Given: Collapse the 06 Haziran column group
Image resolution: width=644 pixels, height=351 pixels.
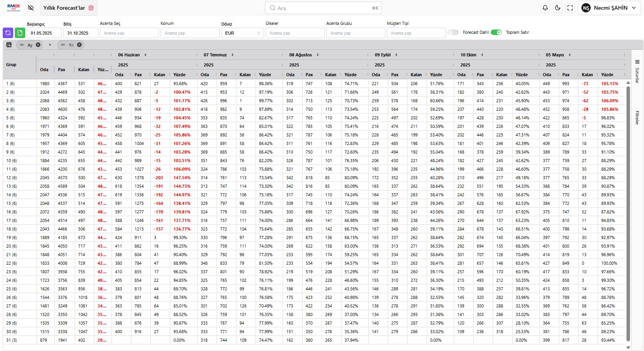Looking at the screenshot, I should (145, 55).
